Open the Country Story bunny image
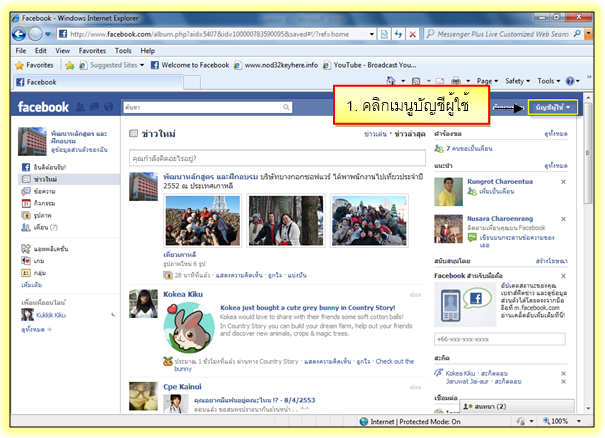The width and height of the screenshot is (605, 438). click(x=189, y=328)
